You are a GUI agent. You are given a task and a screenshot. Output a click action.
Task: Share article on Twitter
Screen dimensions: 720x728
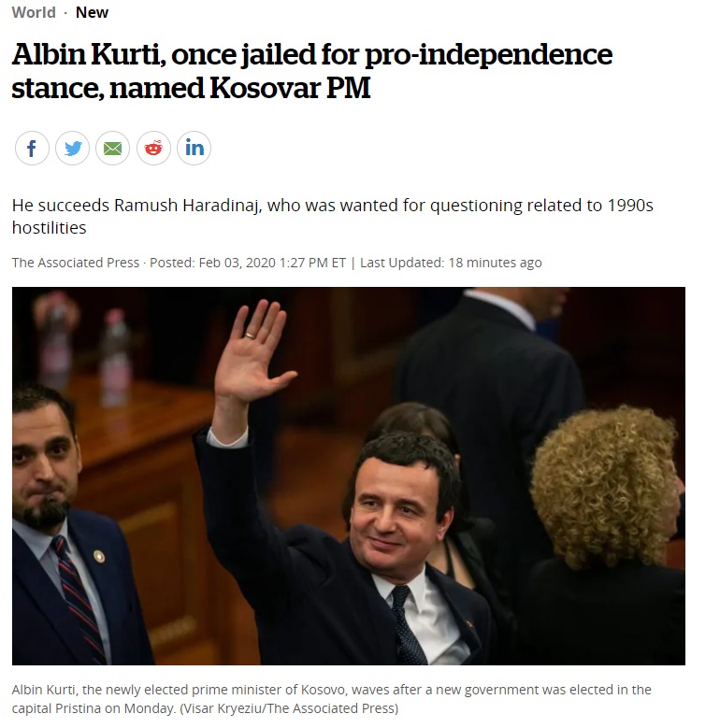pyautogui.click(x=72, y=148)
